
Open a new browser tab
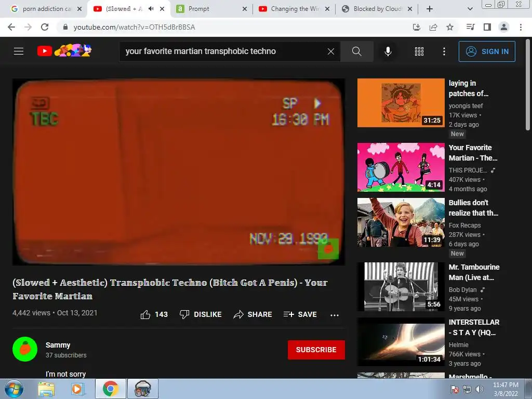430,9
